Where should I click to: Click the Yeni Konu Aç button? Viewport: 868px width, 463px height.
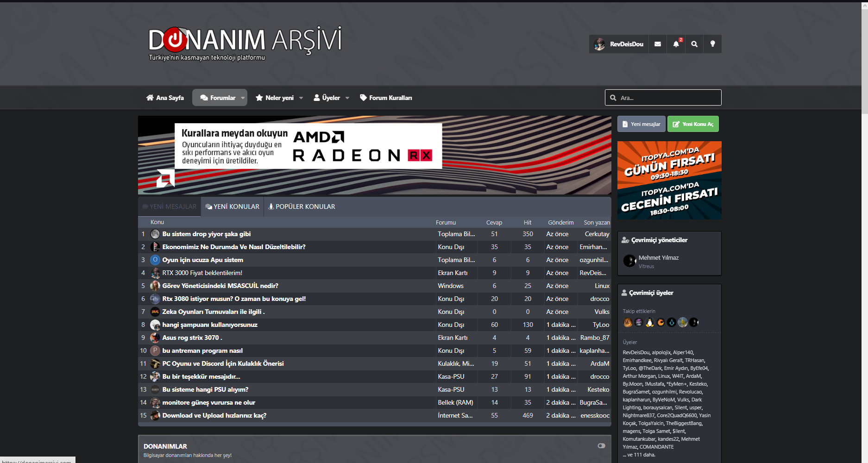click(x=693, y=124)
